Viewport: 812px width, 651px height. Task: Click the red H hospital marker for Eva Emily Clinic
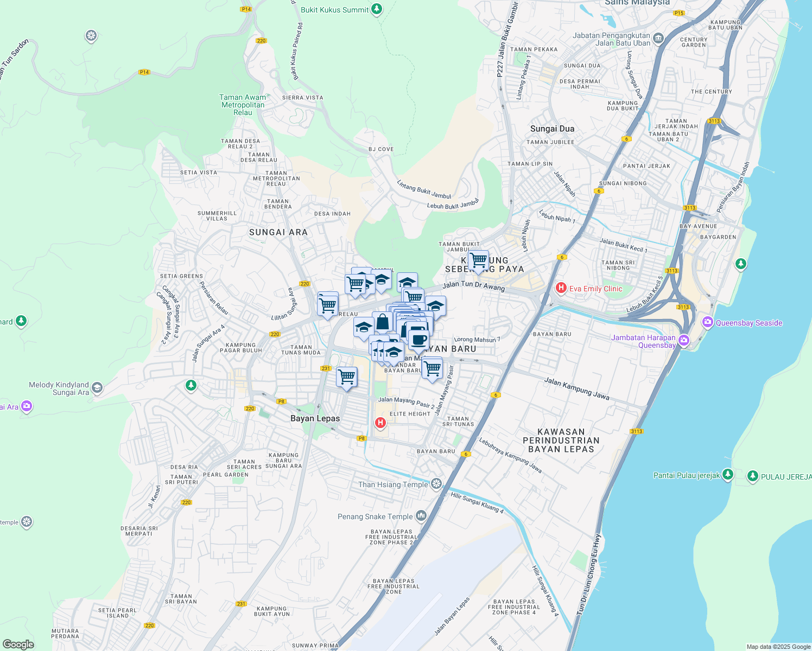click(x=560, y=289)
